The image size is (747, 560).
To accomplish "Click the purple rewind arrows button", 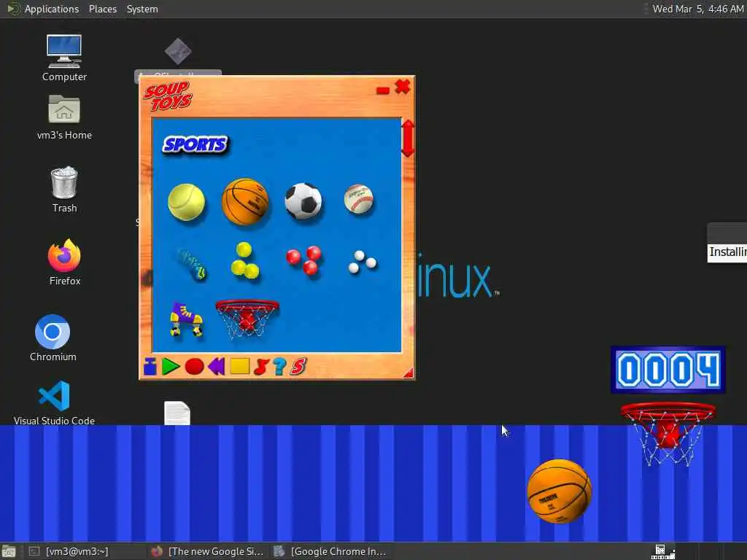I will [x=217, y=367].
